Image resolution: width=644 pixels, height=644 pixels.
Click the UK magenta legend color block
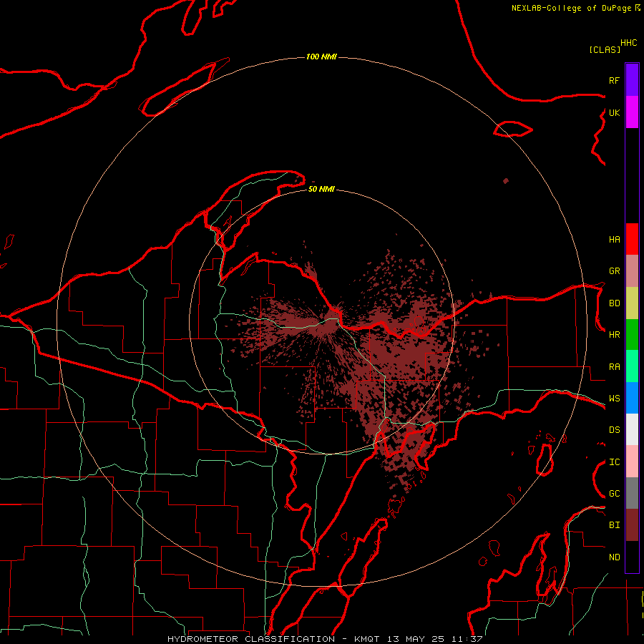click(632, 112)
